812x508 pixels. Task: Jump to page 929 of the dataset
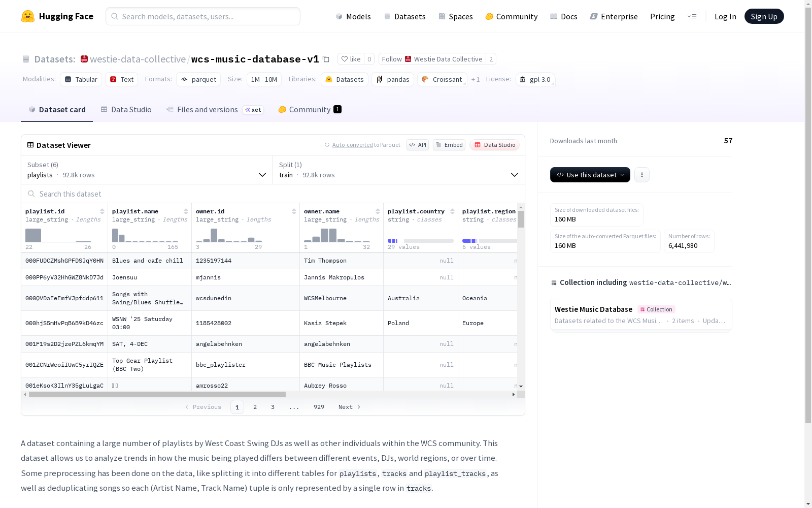coord(319,407)
